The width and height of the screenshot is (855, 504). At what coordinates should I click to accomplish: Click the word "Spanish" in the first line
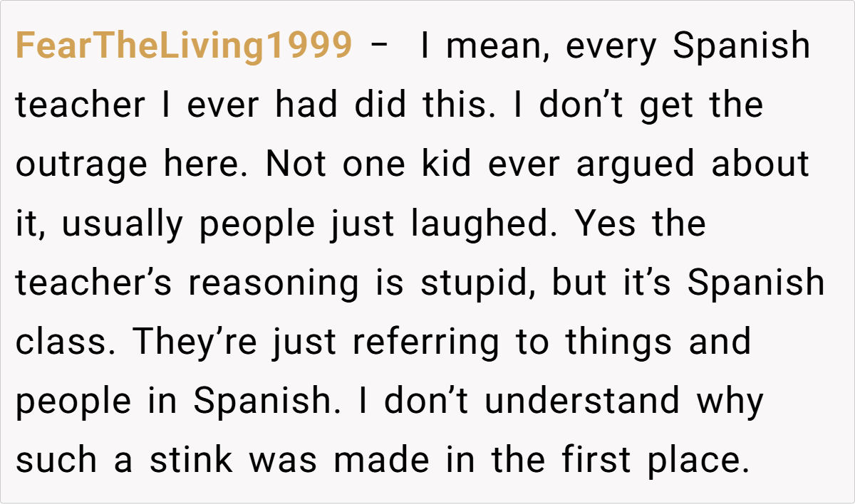[742, 47]
